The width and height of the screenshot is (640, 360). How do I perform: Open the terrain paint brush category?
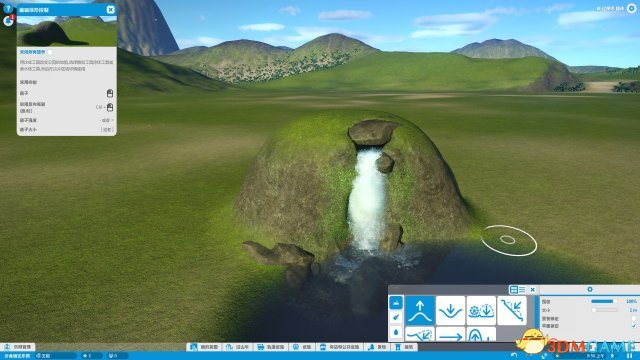click(396, 317)
